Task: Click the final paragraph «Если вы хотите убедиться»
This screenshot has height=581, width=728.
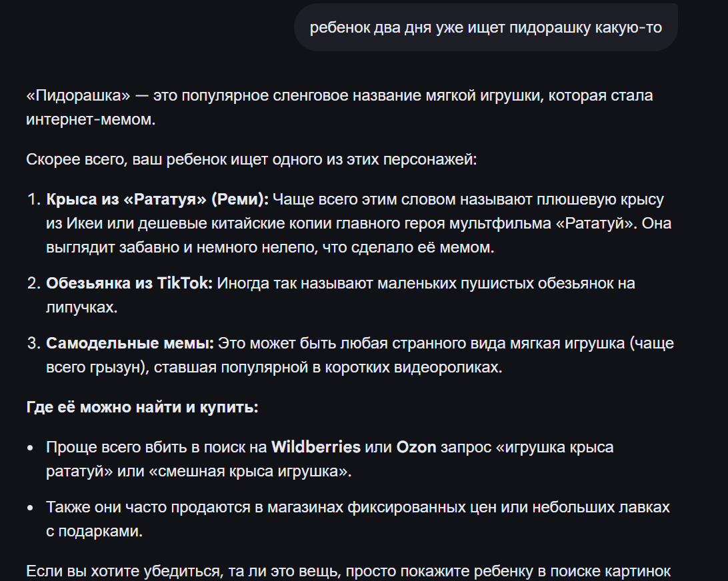Action: [347, 571]
